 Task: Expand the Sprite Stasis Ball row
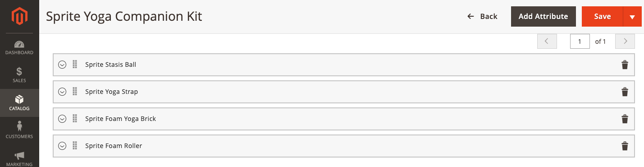62,65
